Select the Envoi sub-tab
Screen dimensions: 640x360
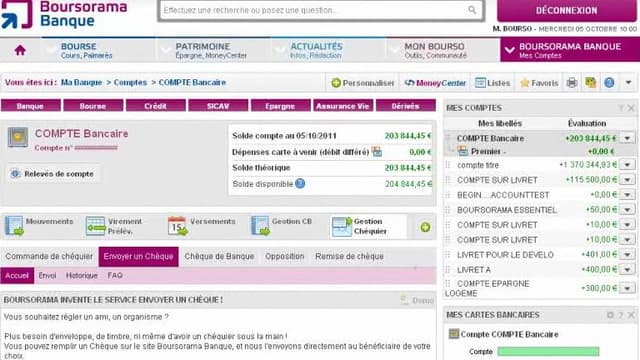(47, 276)
